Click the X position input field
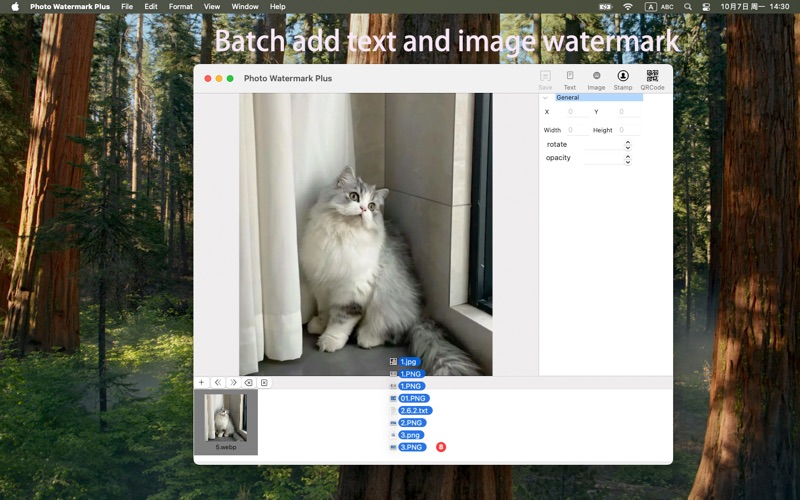 click(577, 112)
